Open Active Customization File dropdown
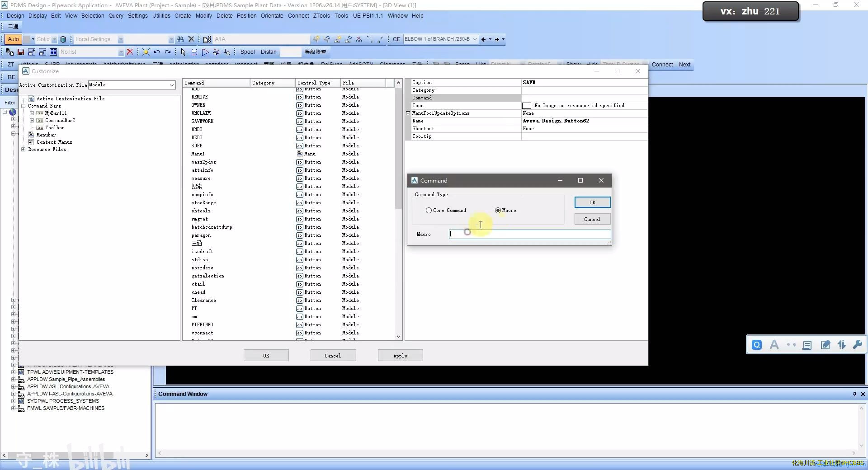Screen dimensions: 868x470 (x=172, y=85)
